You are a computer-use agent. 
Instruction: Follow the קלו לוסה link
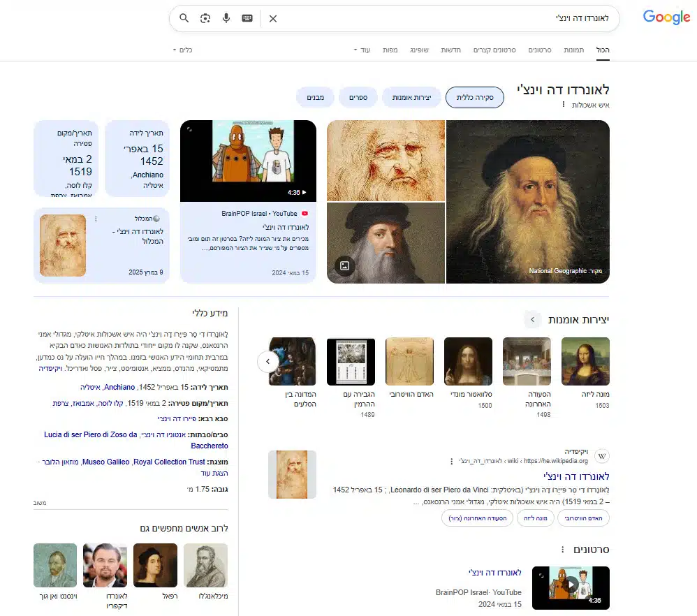(110, 403)
